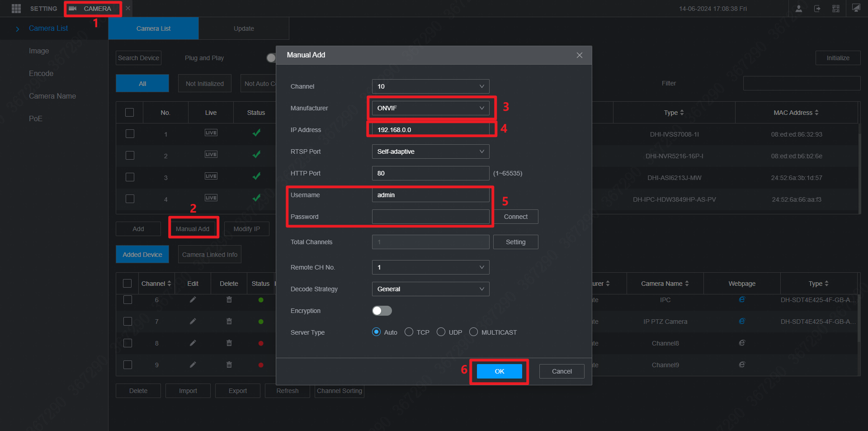868x431 pixels.
Task: Click the apps grid icon beside SETTING
Action: pos(16,8)
